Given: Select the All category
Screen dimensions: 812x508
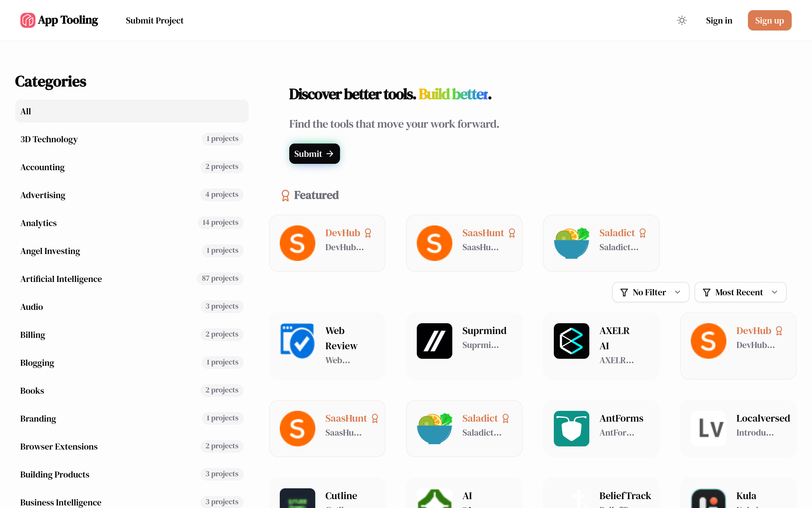Looking at the screenshot, I should [x=132, y=111].
